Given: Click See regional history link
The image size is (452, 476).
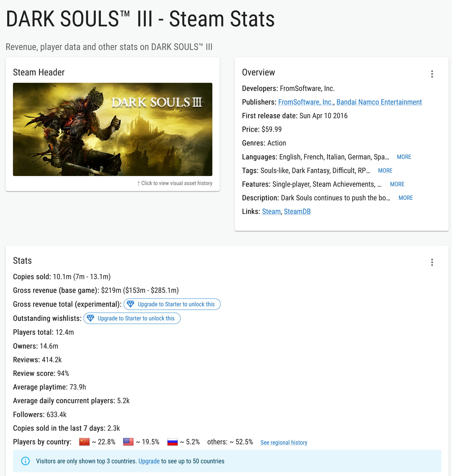Looking at the screenshot, I should click(284, 442).
